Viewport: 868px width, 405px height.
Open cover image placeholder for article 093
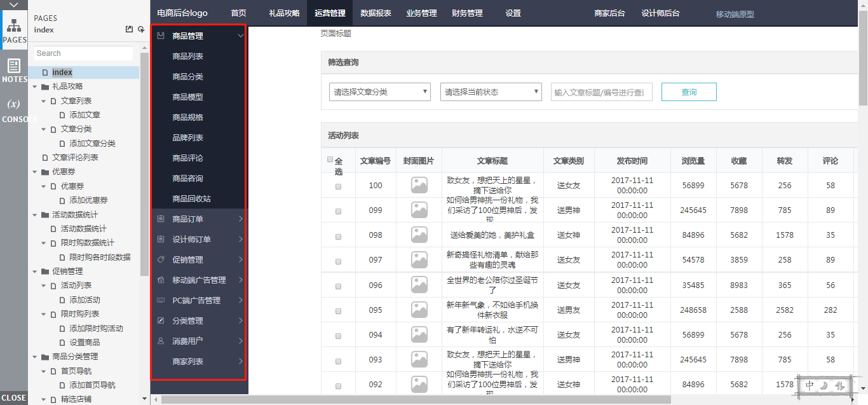(419, 359)
